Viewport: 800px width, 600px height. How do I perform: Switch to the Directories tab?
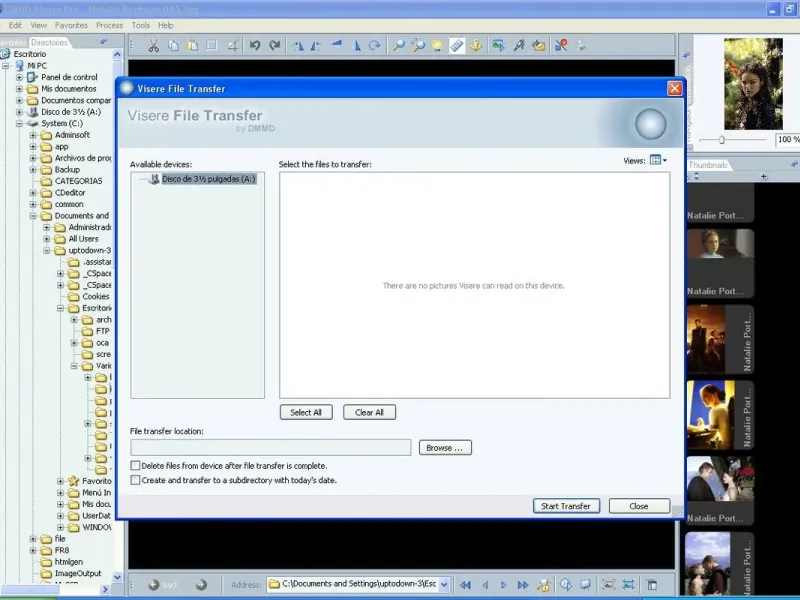click(48, 42)
